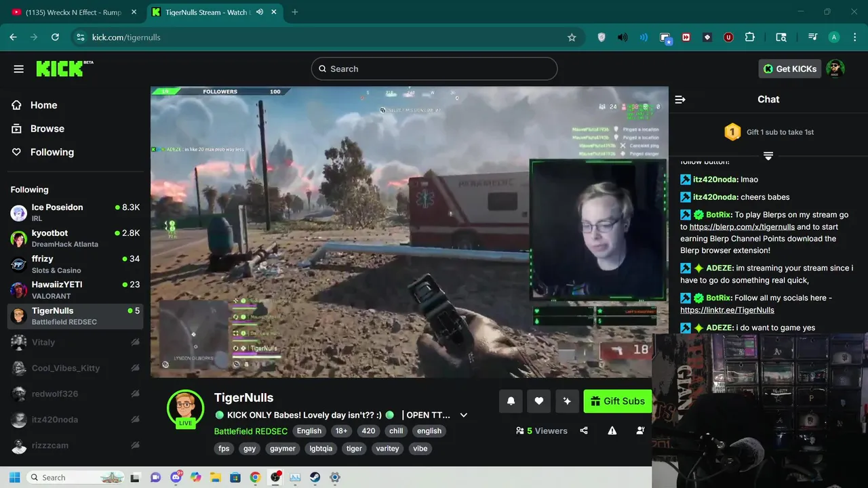The height and width of the screenshot is (488, 868).
Task: Click the share stream icon
Action: coord(584,430)
